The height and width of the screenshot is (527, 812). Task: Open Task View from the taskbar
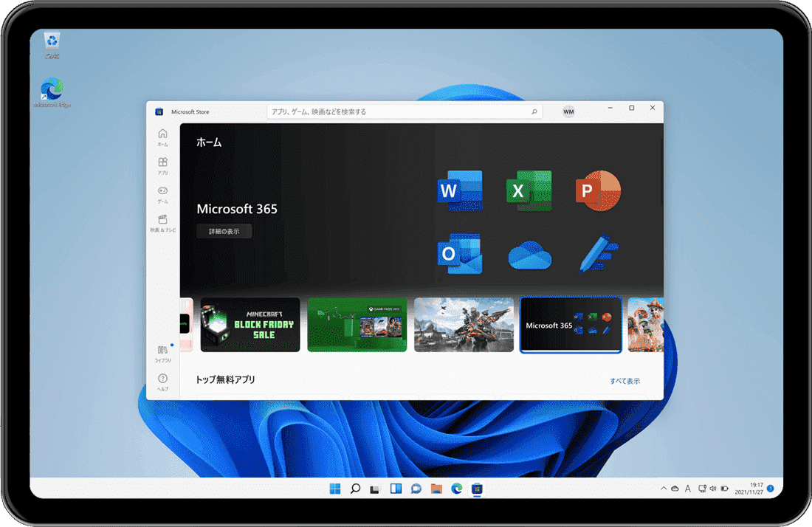(x=376, y=489)
